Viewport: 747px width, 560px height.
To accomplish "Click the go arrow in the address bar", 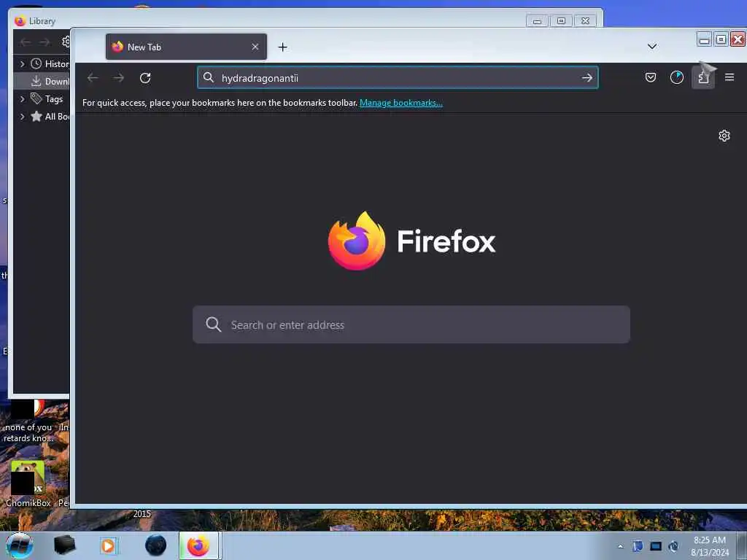I will (x=587, y=77).
